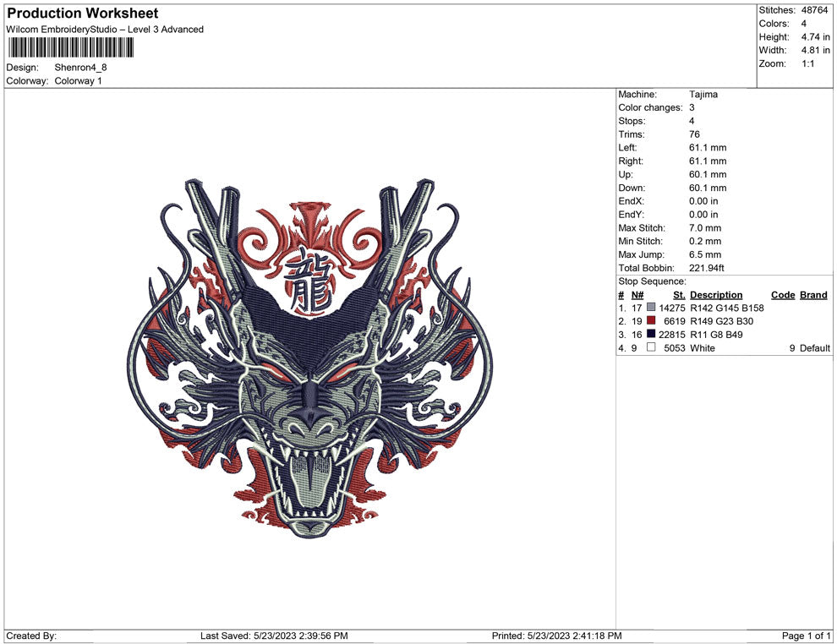Click the gray color swatch R142 G145 B158
837x644 pixels.
pyautogui.click(x=651, y=308)
